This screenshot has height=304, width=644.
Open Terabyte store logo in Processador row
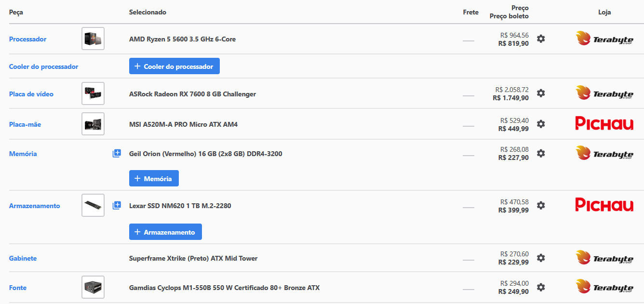(x=604, y=39)
